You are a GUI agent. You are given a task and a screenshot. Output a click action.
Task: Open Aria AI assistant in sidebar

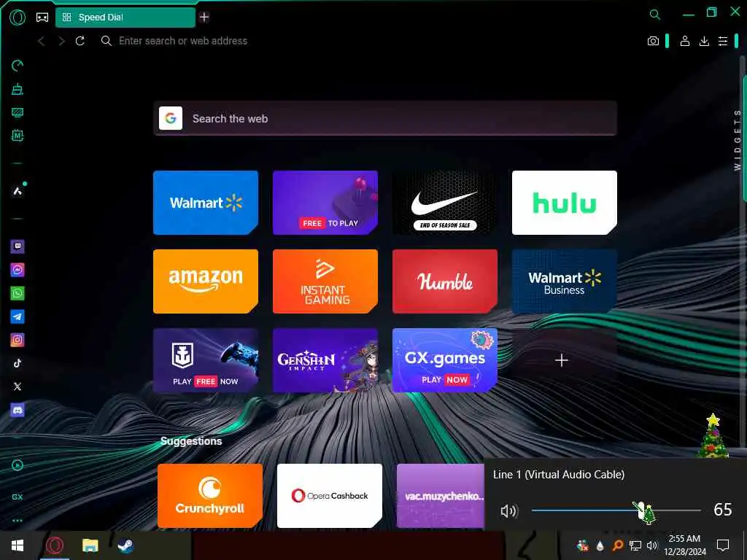(18, 191)
